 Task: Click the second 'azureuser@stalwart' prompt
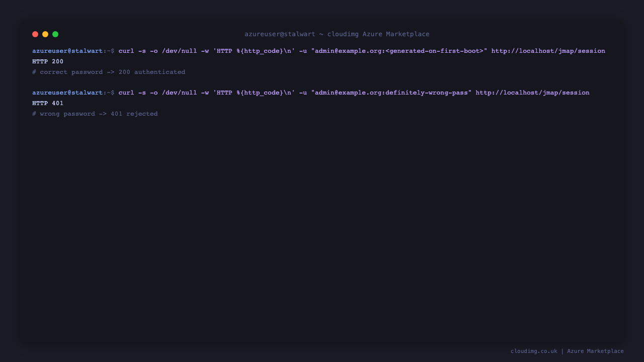[67, 93]
